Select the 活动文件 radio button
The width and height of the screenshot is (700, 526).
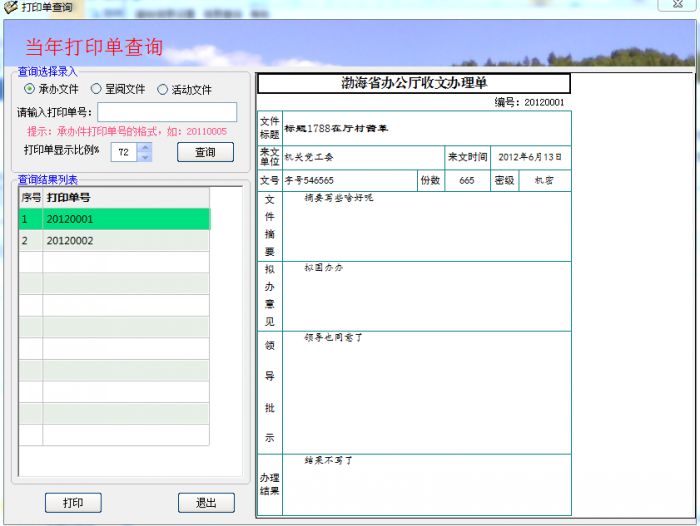coord(162,89)
